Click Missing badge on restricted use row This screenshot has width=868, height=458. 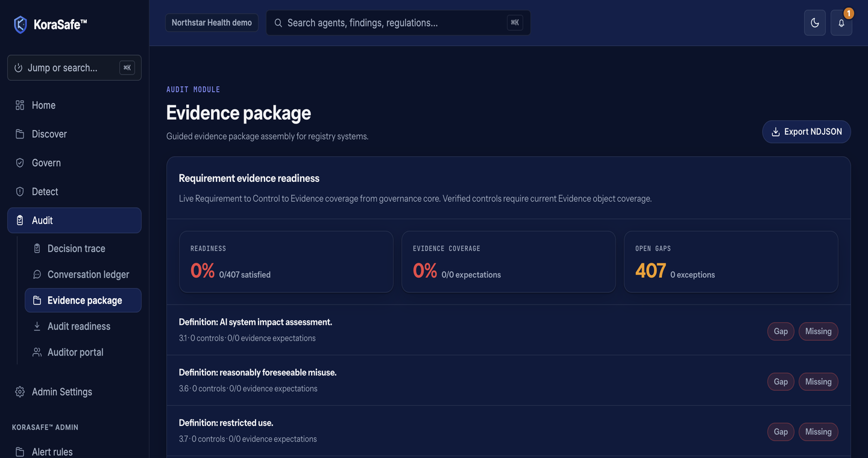[x=819, y=432]
